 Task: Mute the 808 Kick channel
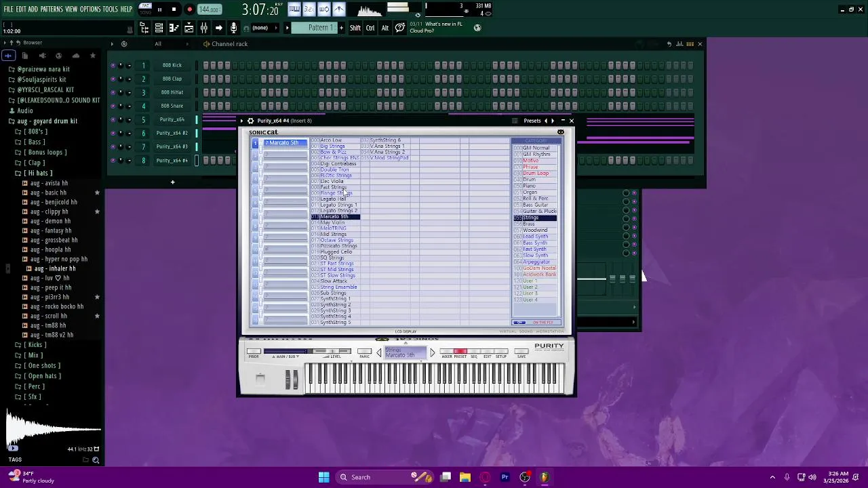[x=113, y=65]
